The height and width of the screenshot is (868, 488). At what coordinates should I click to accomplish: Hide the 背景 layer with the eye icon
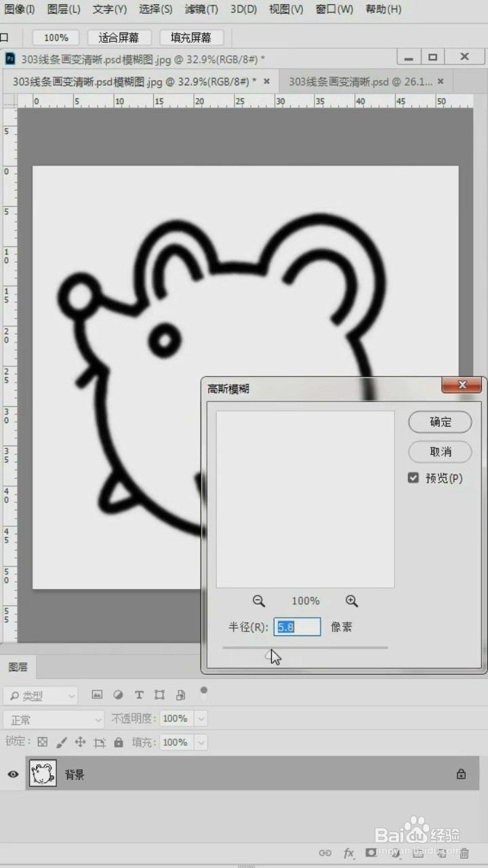[13, 774]
